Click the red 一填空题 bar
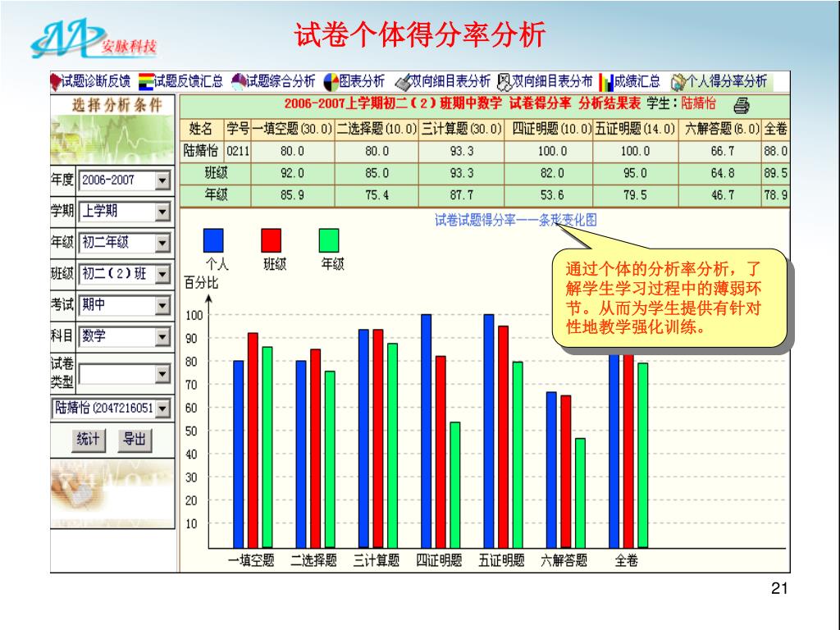Screen dimensions: 840x630 pos(253,441)
